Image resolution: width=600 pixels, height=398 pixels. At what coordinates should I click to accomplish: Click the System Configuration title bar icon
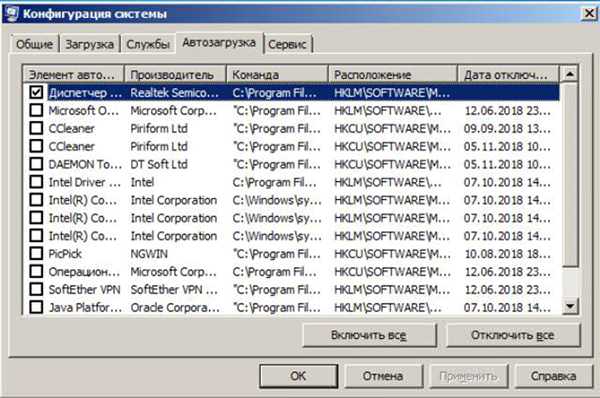click(11, 14)
